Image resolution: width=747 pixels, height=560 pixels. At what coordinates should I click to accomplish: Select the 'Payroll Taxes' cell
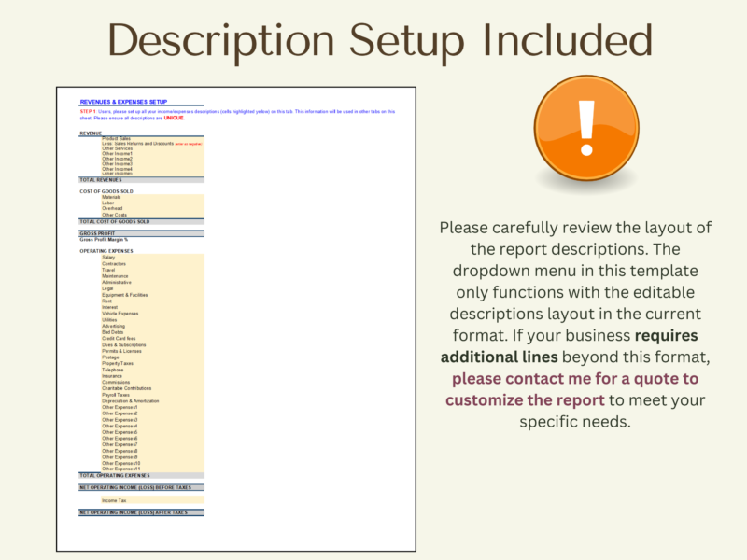(x=152, y=395)
